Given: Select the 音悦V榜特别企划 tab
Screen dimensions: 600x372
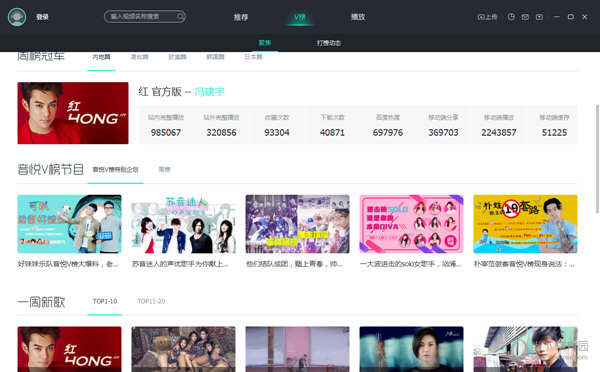Looking at the screenshot, I should click(115, 170).
